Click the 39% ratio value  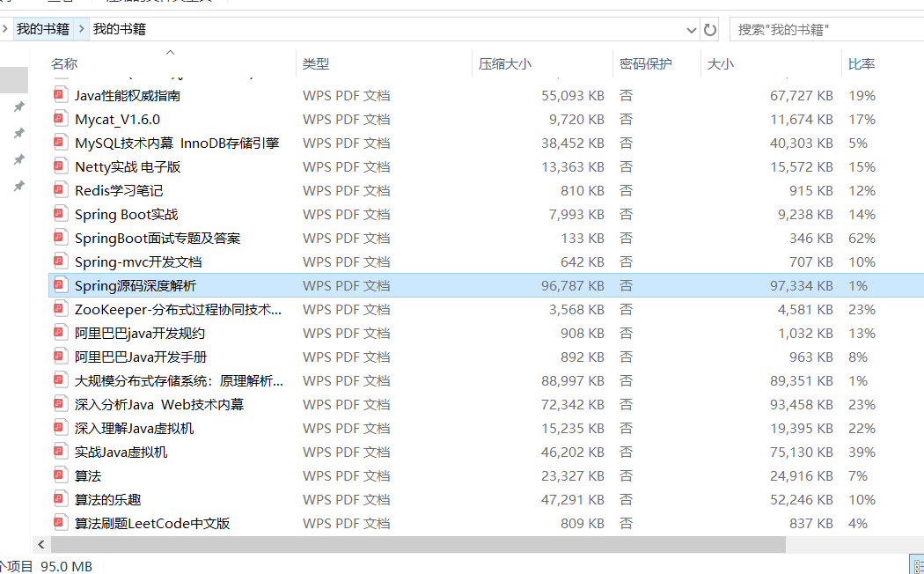coord(862,452)
